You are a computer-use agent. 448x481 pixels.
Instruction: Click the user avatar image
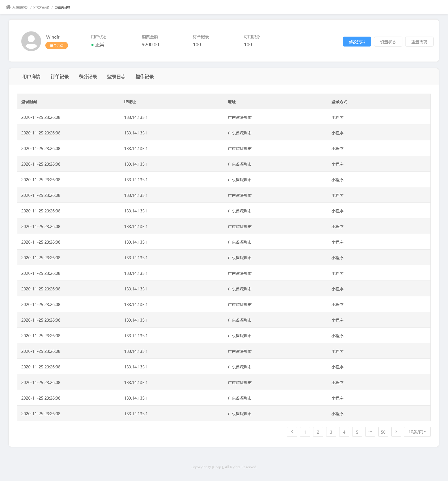coord(31,41)
